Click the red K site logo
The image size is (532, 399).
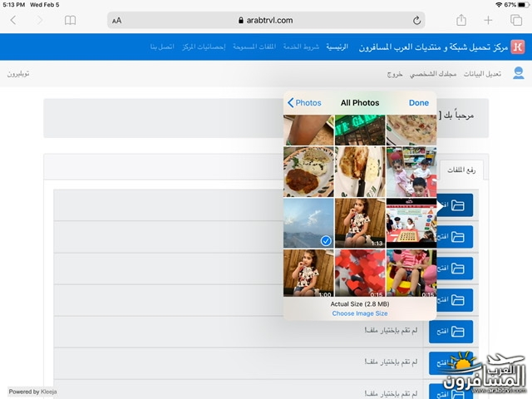point(517,47)
